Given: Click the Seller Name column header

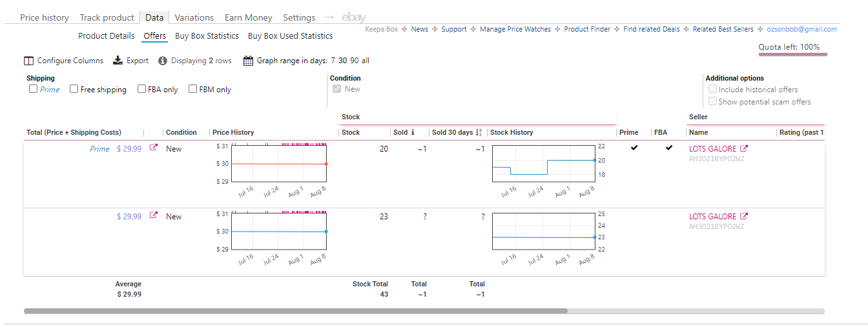Looking at the screenshot, I should point(698,132).
